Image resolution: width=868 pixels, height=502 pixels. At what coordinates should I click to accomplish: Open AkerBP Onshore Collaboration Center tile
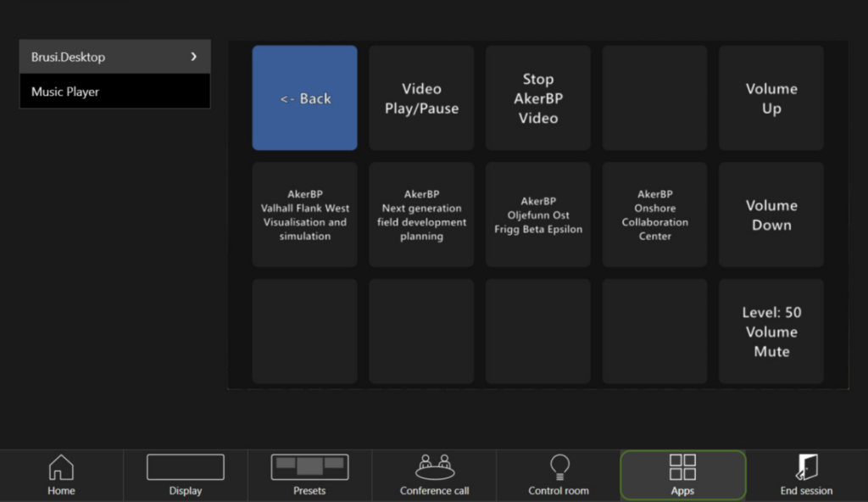coord(654,215)
